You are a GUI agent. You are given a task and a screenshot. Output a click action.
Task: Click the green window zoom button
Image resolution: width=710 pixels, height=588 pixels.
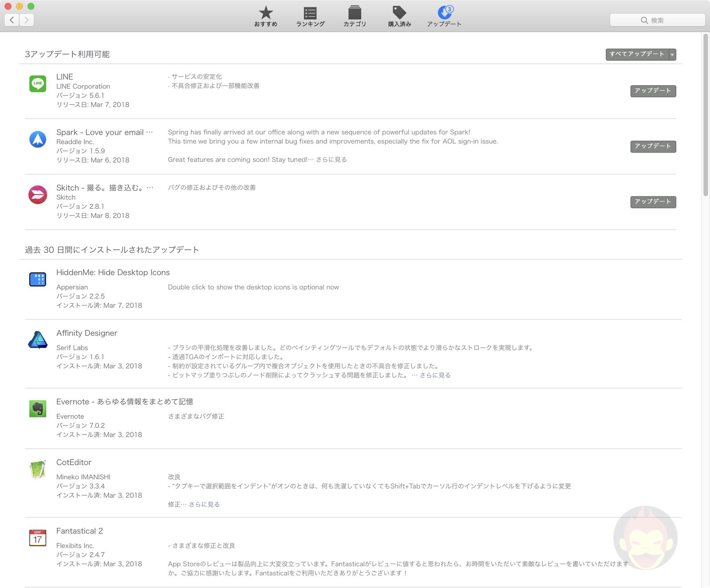point(31,6)
